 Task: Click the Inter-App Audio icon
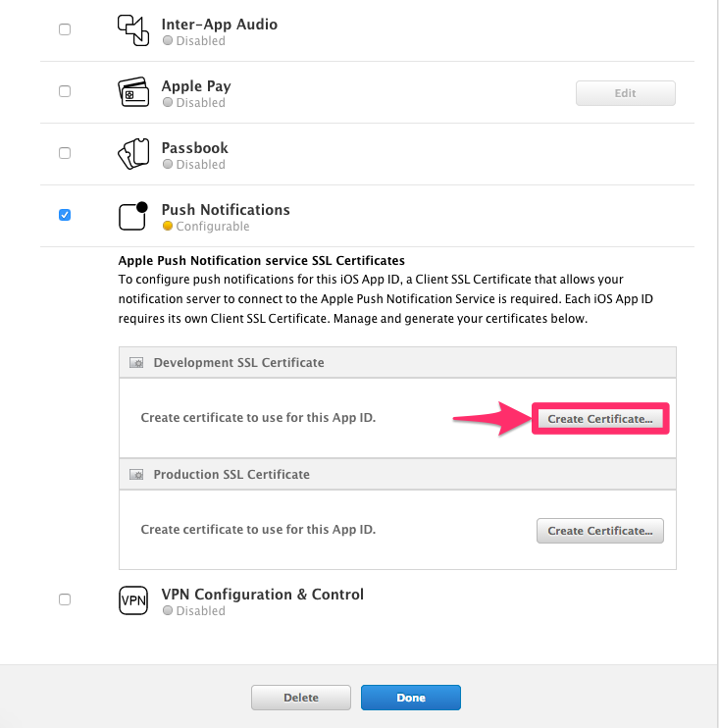point(132,30)
